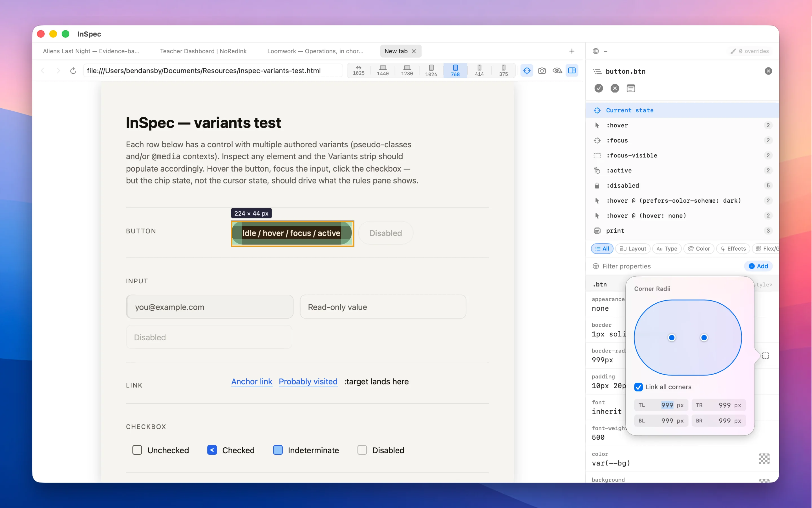
Task: Add a new property with Add button
Action: (758, 266)
